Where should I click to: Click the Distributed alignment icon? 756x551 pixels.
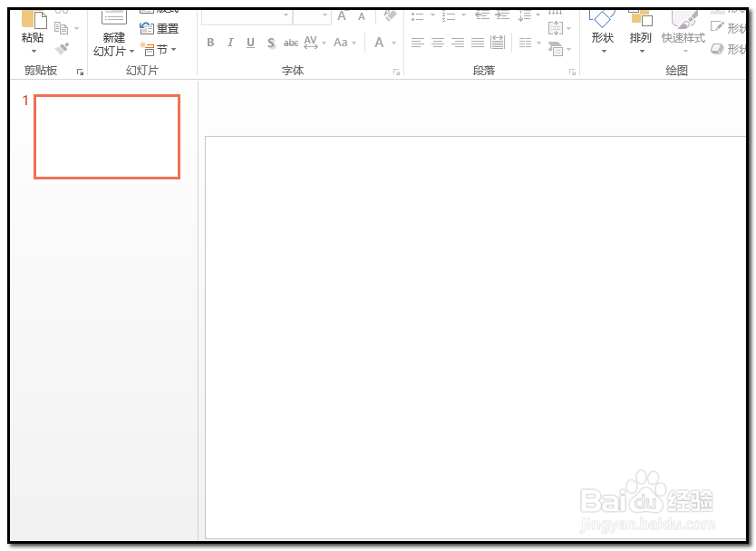[x=498, y=43]
